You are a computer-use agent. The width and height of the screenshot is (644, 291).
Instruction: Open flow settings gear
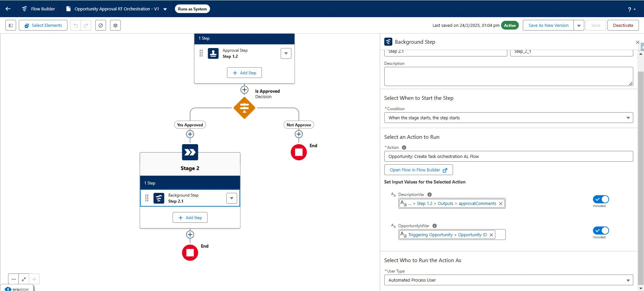115,25
